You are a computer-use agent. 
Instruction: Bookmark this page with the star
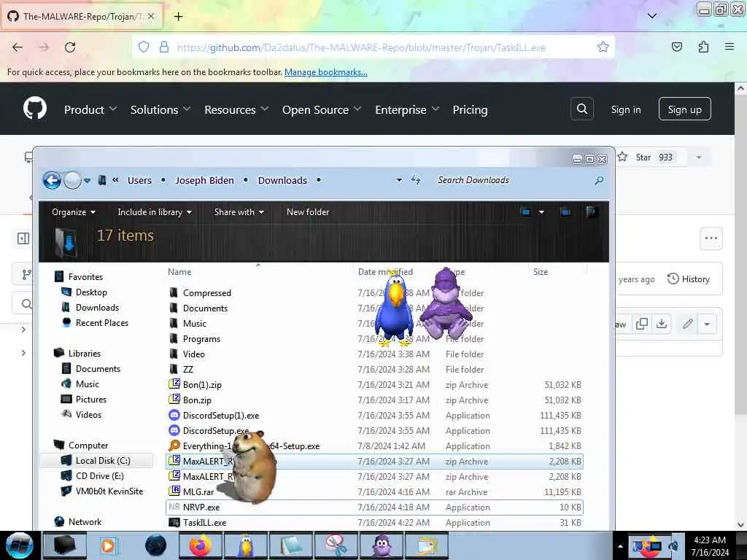click(603, 47)
